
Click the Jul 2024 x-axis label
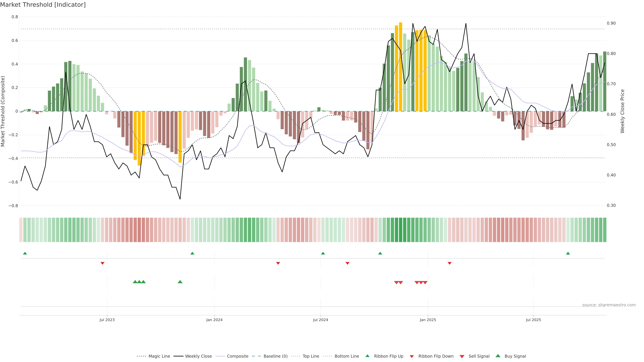pyautogui.click(x=320, y=320)
